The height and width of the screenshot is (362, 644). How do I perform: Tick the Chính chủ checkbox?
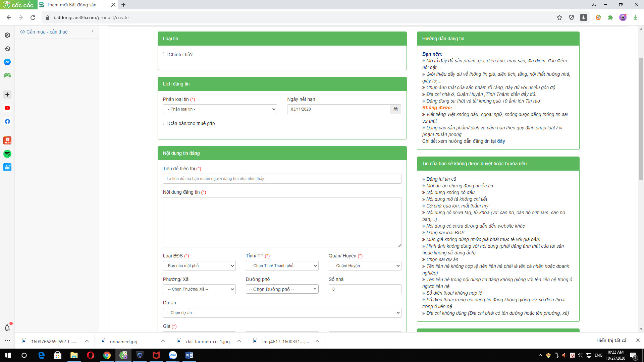point(165,54)
